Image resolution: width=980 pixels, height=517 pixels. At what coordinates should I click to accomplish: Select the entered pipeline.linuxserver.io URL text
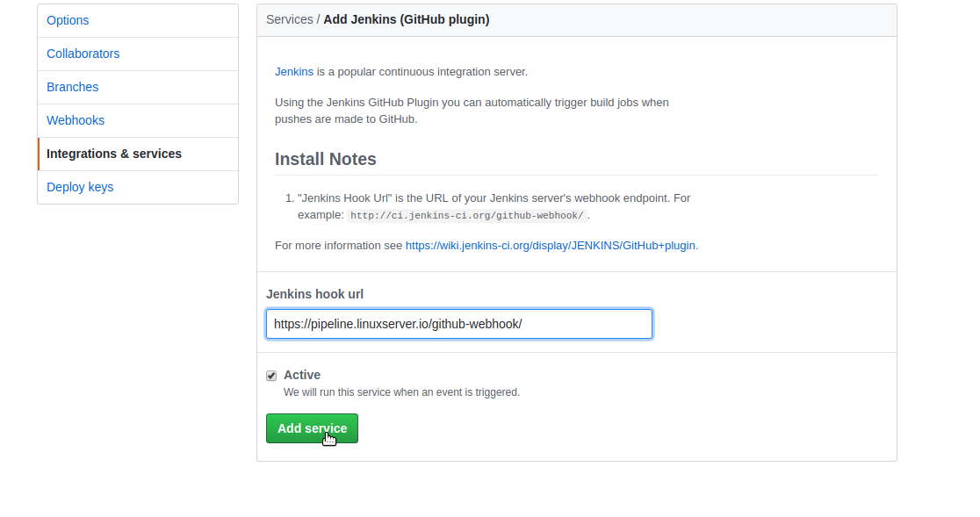[397, 324]
